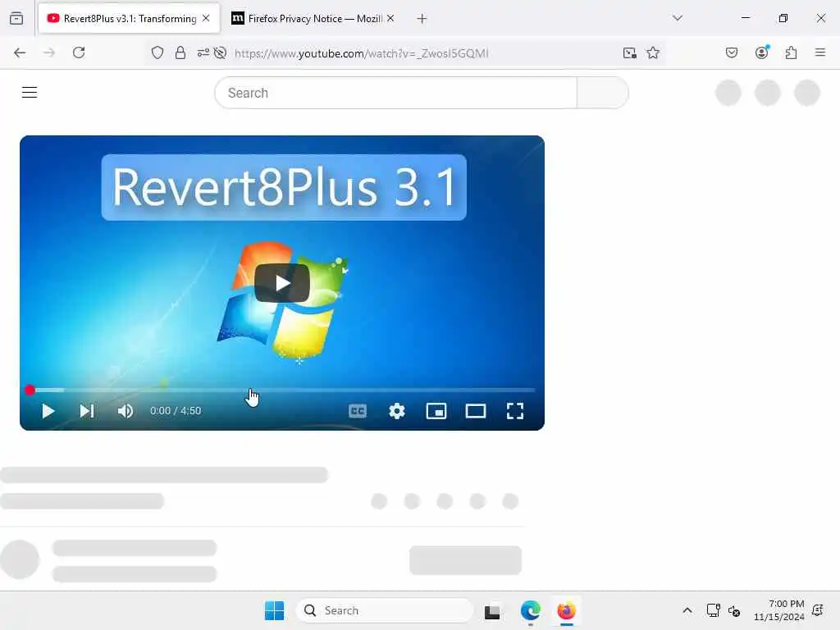Click the play button in controls

tap(48, 411)
